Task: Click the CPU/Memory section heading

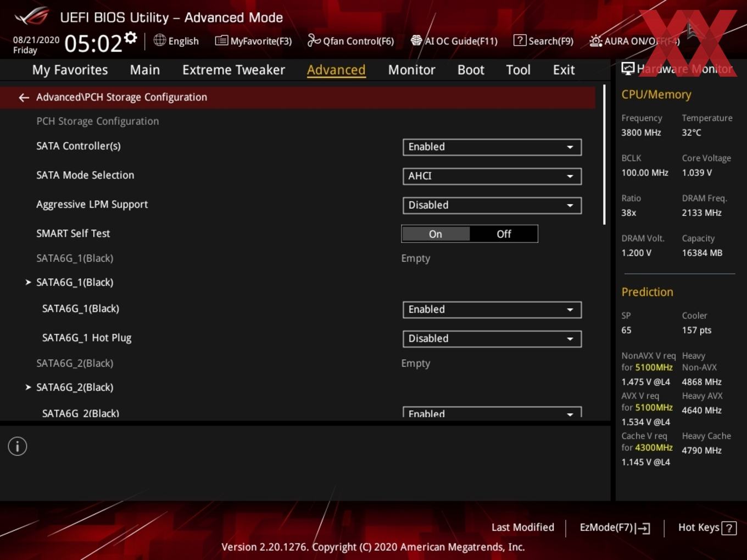Action: [x=656, y=94]
